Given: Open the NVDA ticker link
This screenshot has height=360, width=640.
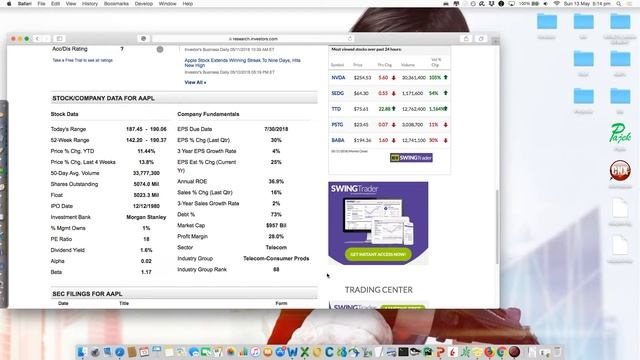Looking at the screenshot, I should point(338,78).
